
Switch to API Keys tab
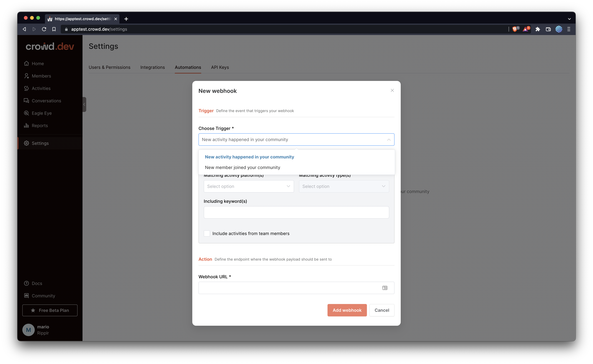coord(220,67)
